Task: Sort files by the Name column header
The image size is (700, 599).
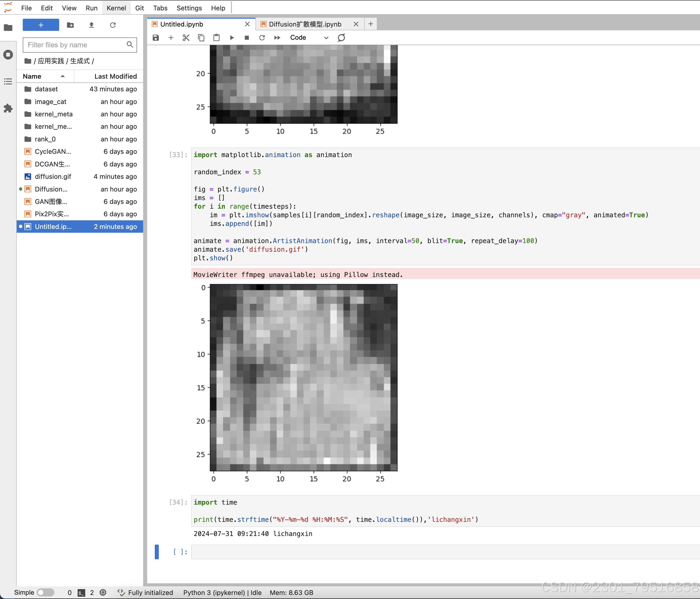Action: coord(32,76)
